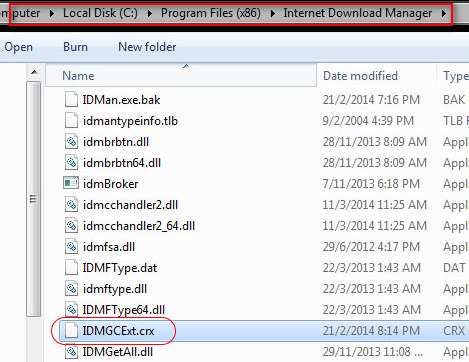The image size is (469, 362).
Task: Click the idmBroker application icon
Action: tap(71, 183)
